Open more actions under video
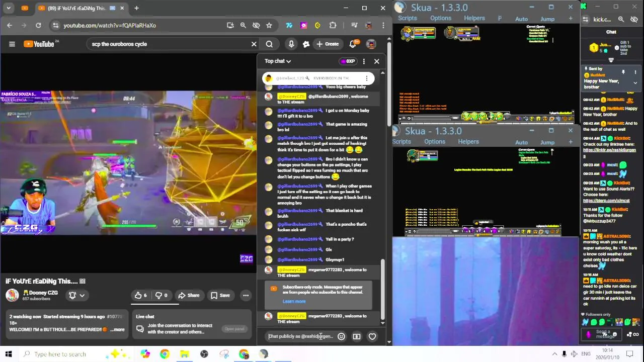This screenshot has width=644, height=362. 246,296
